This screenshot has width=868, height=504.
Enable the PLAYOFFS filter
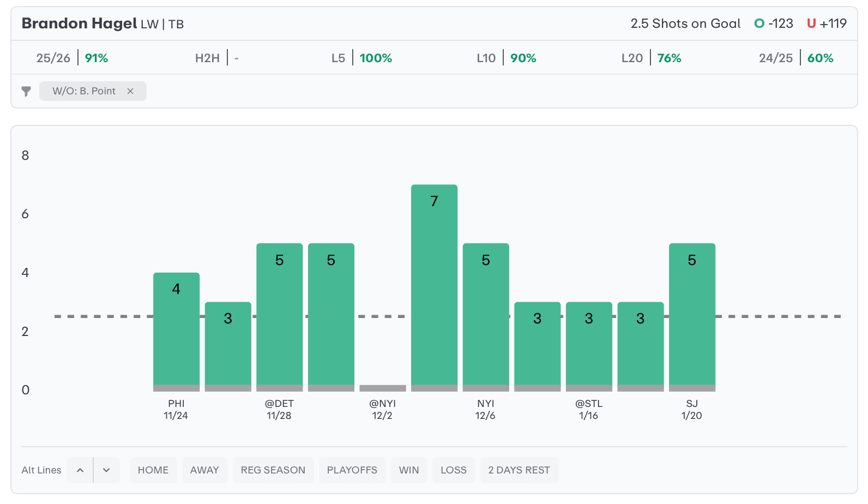(x=352, y=470)
